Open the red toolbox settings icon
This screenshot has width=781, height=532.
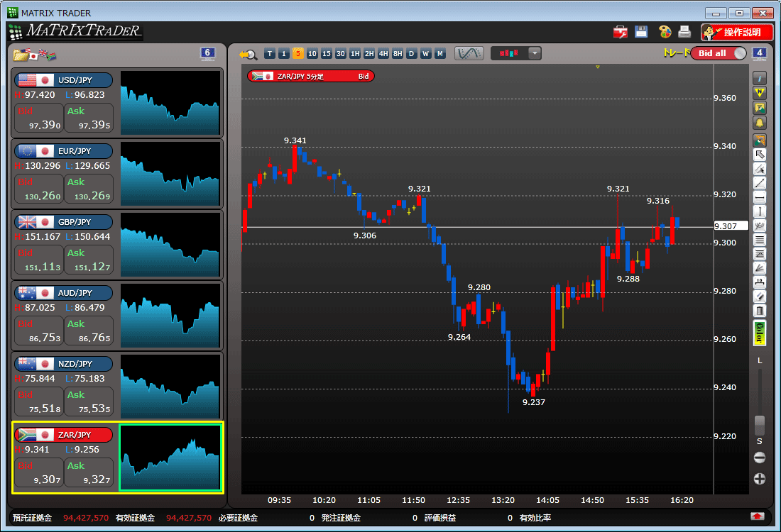[620, 33]
